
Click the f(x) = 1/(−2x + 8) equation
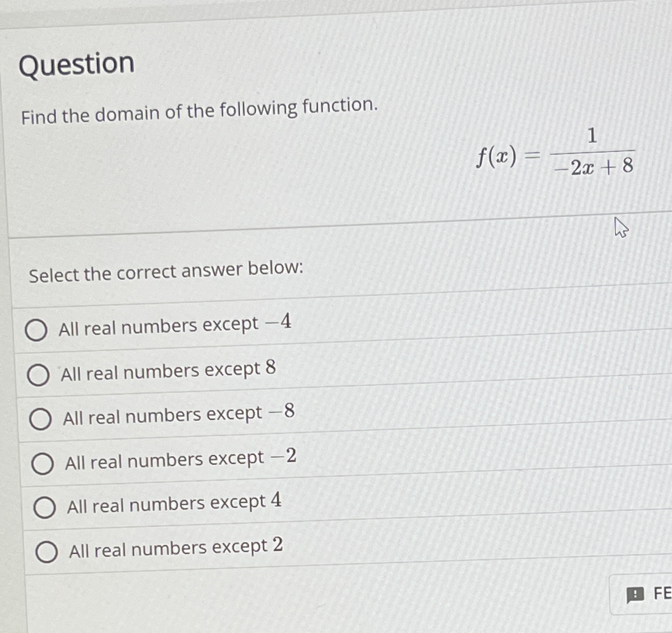(x=553, y=153)
